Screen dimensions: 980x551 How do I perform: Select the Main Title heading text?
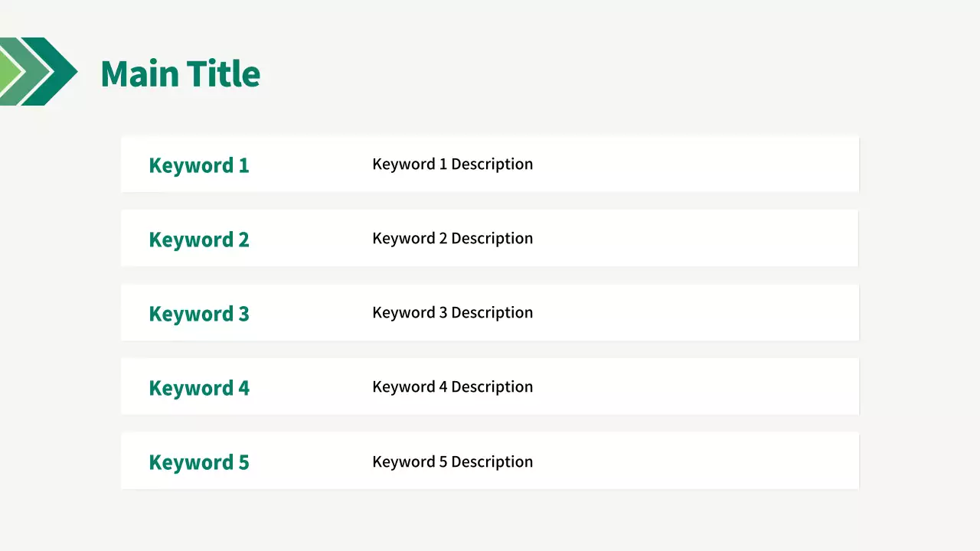(x=180, y=73)
